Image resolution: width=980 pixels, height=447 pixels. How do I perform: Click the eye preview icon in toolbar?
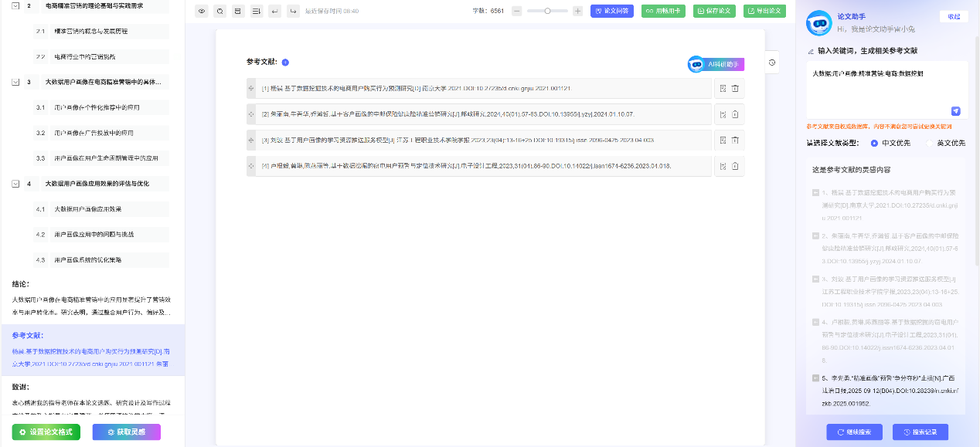[201, 12]
